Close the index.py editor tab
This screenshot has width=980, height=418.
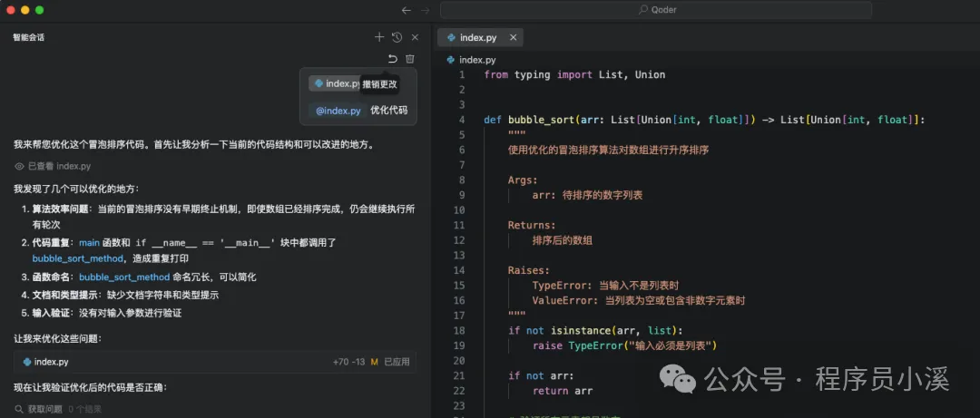pos(513,37)
